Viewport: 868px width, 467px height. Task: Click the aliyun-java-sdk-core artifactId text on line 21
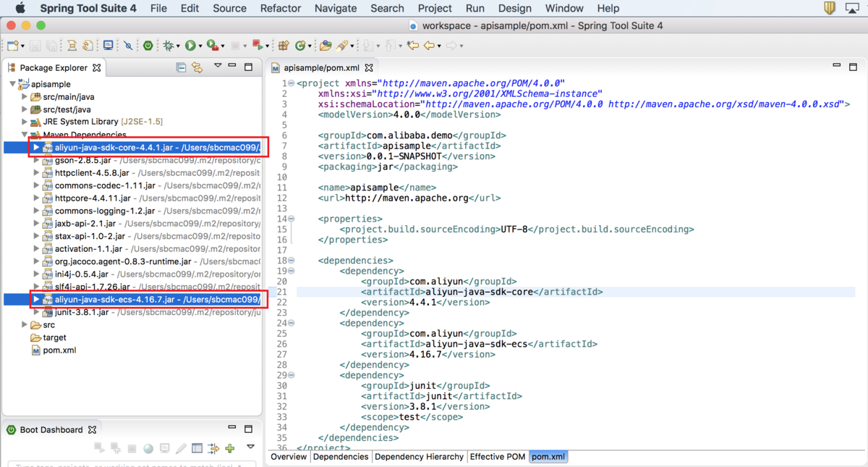point(480,292)
